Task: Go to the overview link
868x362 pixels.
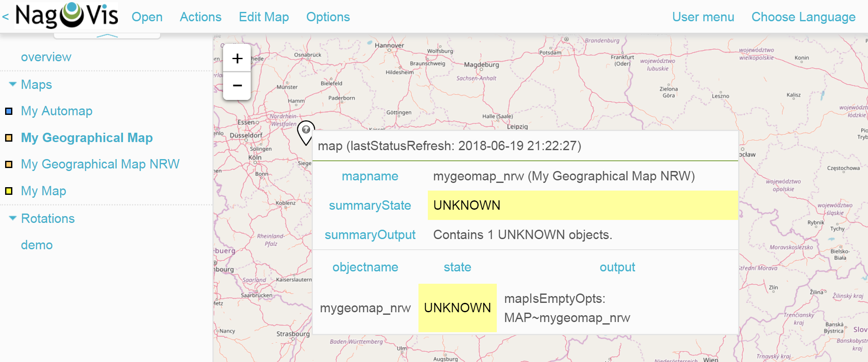Action: [46, 57]
